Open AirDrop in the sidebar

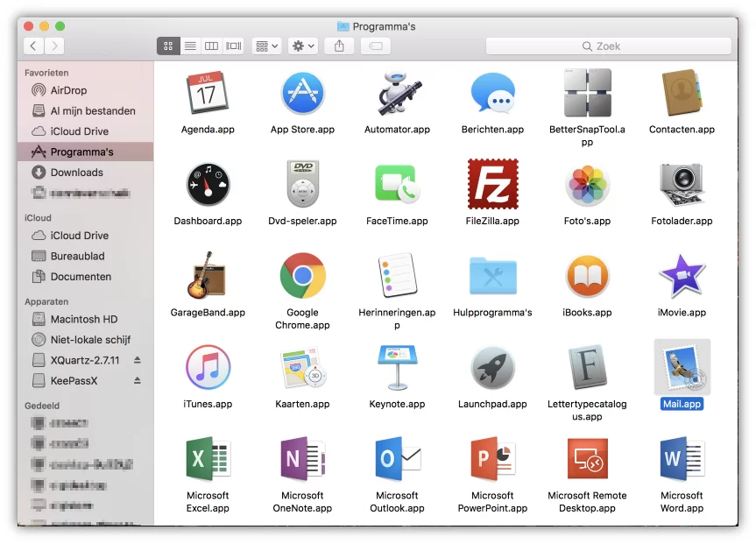point(85,90)
